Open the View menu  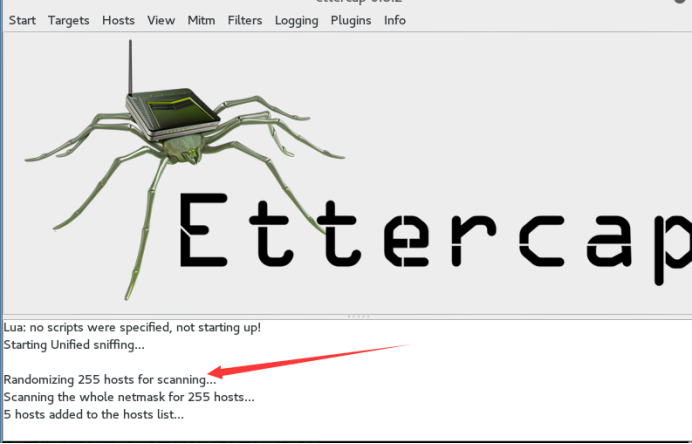[161, 20]
